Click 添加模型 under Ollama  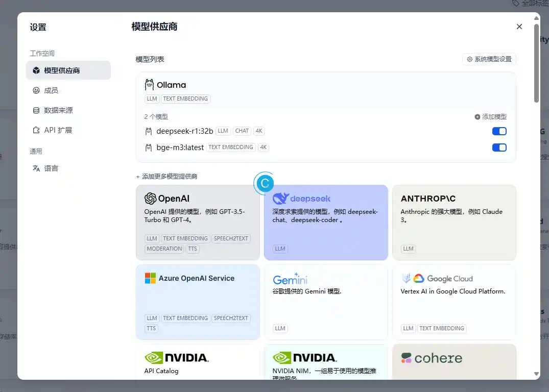(491, 117)
